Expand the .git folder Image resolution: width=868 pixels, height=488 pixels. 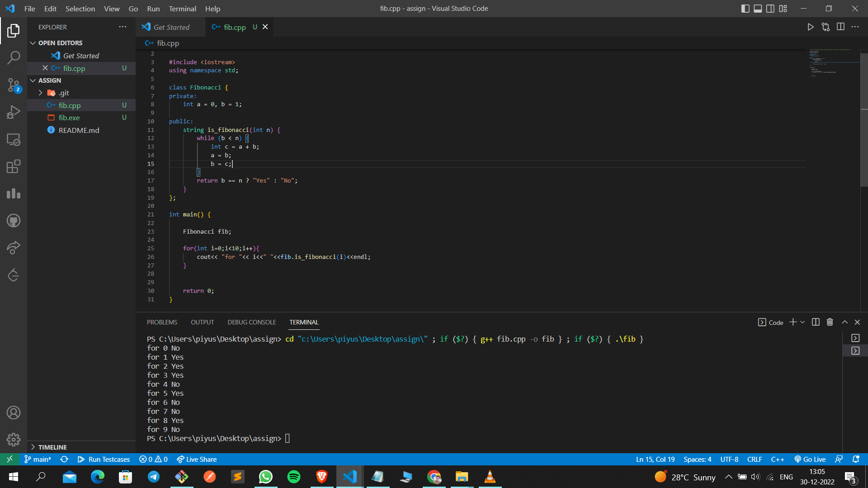(x=40, y=93)
